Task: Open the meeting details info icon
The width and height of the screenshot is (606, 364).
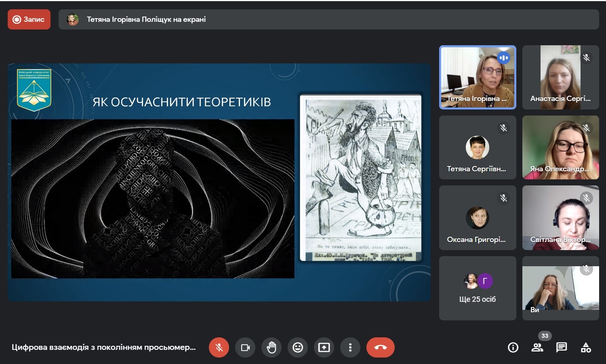Action: coord(513,347)
